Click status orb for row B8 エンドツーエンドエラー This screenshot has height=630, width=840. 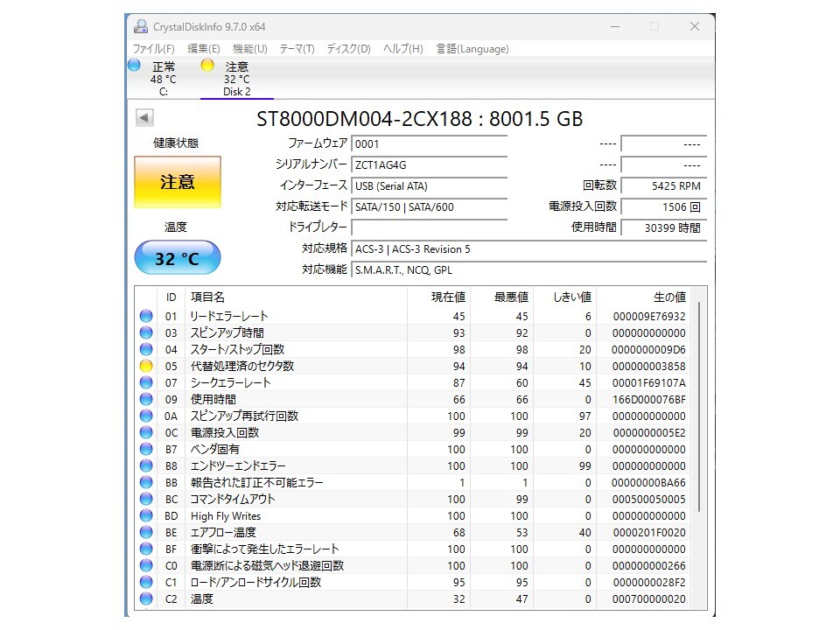[x=146, y=465]
